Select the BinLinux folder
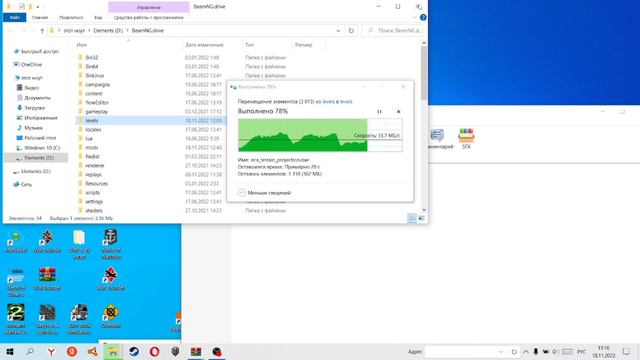 coord(94,76)
